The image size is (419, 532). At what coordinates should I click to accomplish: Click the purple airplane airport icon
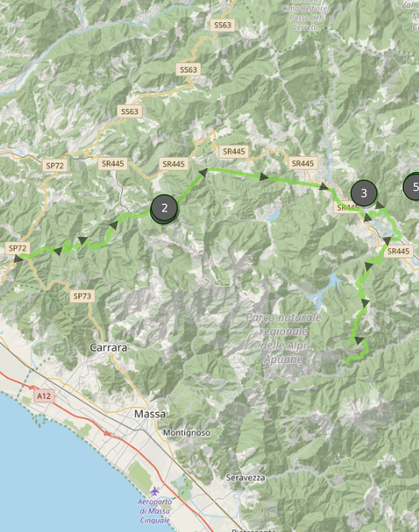(x=154, y=490)
